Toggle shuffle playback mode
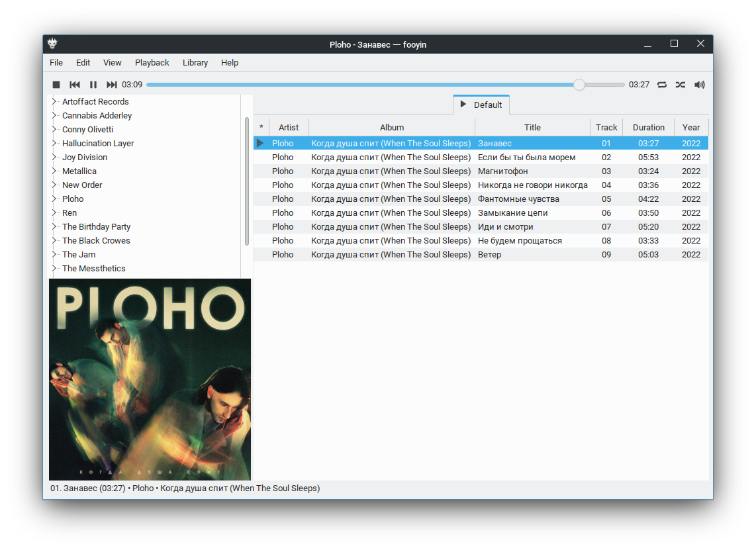This screenshot has height=550, width=756. [x=681, y=85]
